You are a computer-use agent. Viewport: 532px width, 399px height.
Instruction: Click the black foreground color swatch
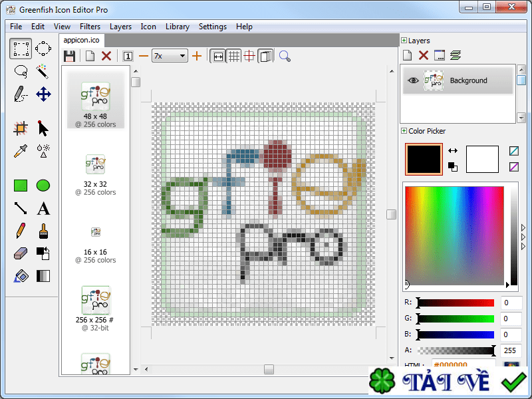(x=424, y=159)
